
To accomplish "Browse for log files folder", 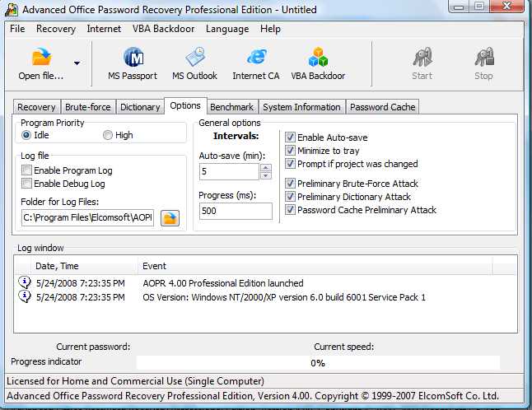I will (x=170, y=218).
